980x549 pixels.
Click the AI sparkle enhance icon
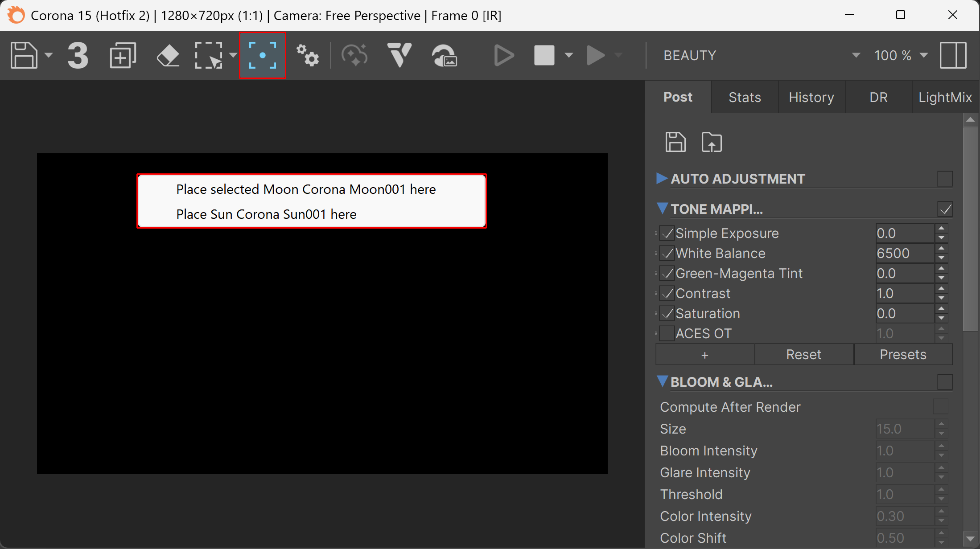click(x=354, y=55)
